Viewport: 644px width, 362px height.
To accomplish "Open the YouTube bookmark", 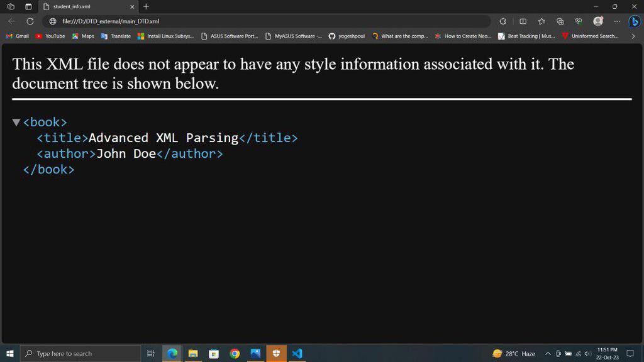I will pos(50,36).
